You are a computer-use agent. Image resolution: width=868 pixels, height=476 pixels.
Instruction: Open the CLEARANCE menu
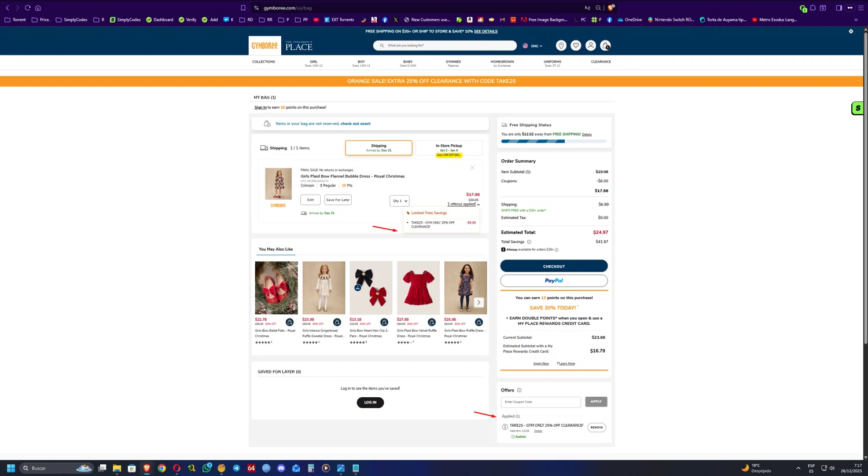click(x=601, y=62)
